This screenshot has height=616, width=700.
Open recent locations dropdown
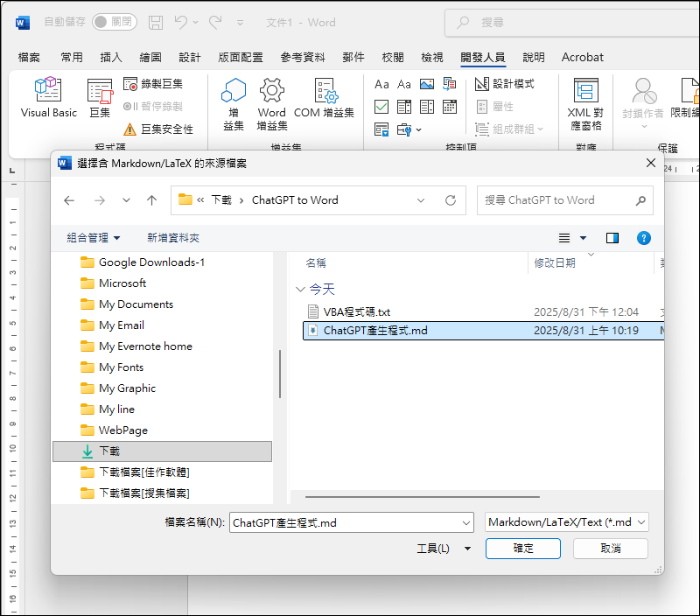click(x=126, y=200)
